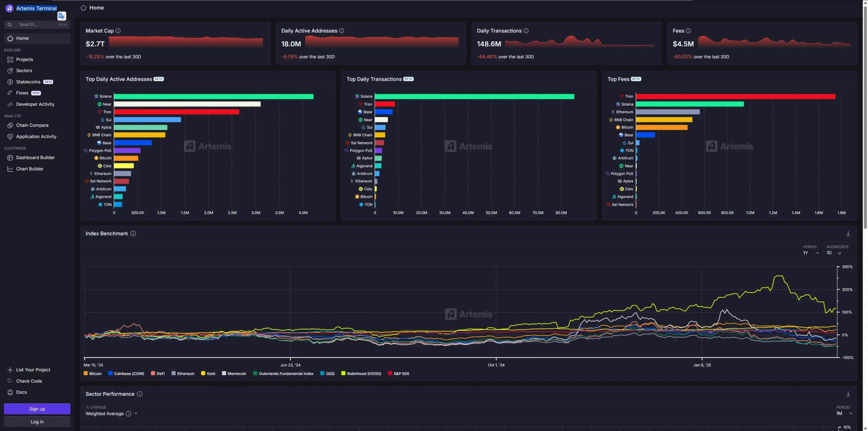868x431 pixels.
Task: Open Index Benchmark Period 1Y dropdown
Action: pyautogui.click(x=811, y=253)
